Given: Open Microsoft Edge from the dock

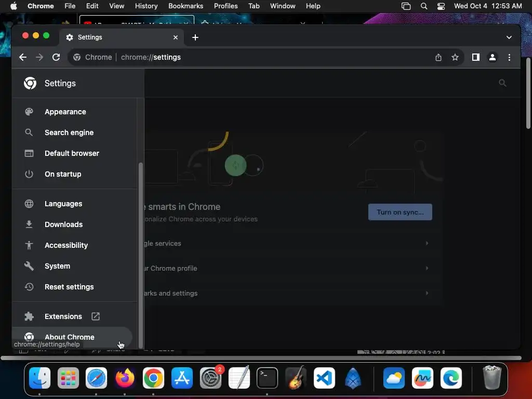Looking at the screenshot, I should 451,378.
